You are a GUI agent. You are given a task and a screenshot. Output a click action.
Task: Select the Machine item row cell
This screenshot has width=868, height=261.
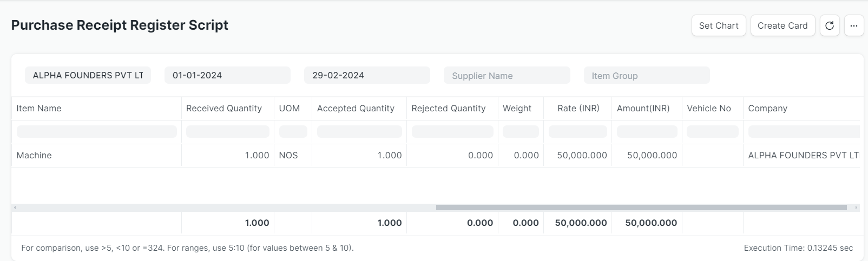point(34,155)
